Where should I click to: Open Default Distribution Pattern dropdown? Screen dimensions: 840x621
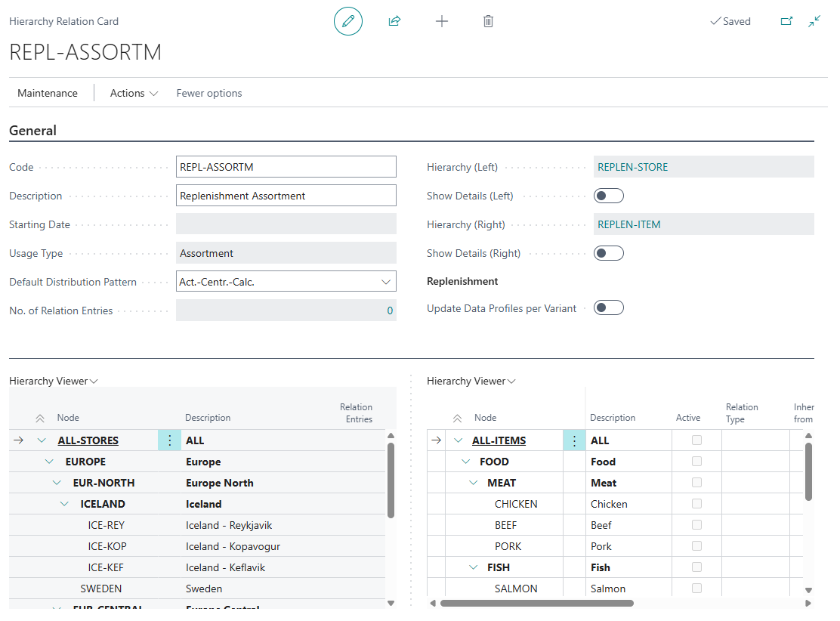click(x=386, y=282)
